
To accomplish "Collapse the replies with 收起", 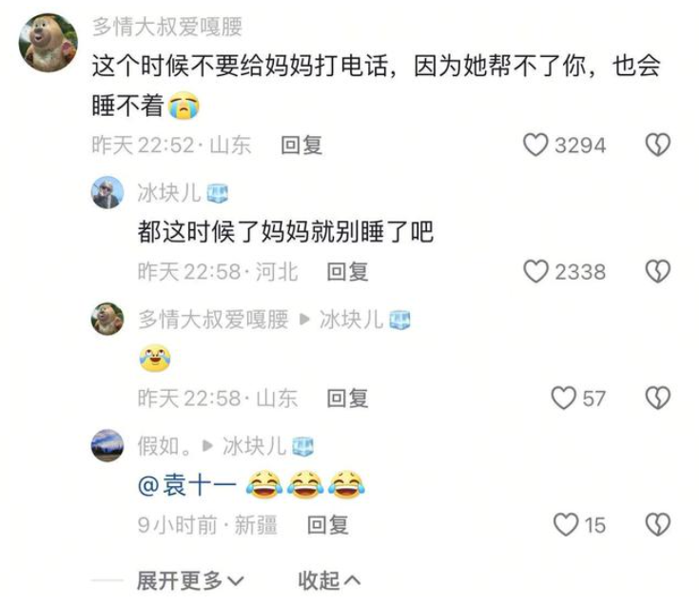I will (329, 580).
